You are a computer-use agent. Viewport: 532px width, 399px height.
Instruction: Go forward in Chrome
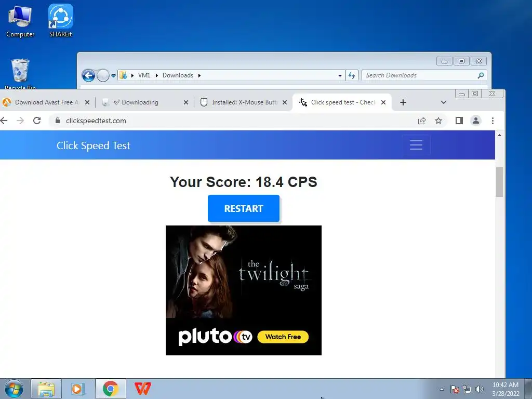[20, 121]
